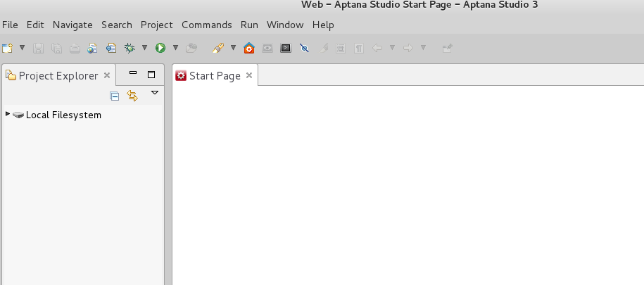Open the Help menu

pyautogui.click(x=323, y=25)
